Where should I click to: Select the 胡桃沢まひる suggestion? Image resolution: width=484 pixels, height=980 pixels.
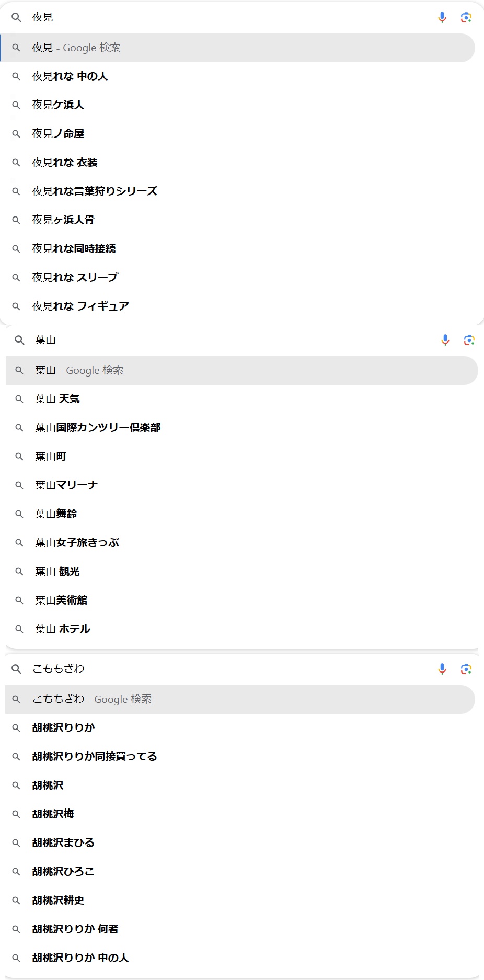click(x=63, y=843)
